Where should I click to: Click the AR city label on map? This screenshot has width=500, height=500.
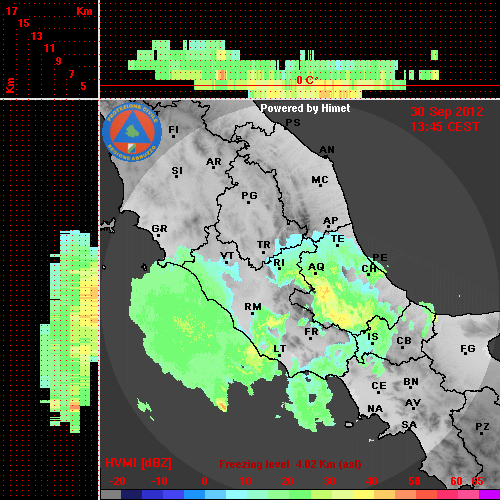click(x=214, y=162)
